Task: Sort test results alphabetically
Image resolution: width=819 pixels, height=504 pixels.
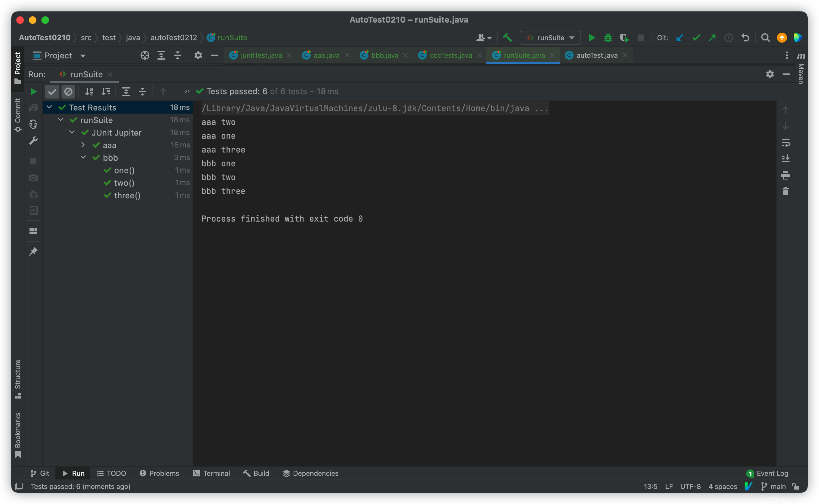Action: [89, 91]
